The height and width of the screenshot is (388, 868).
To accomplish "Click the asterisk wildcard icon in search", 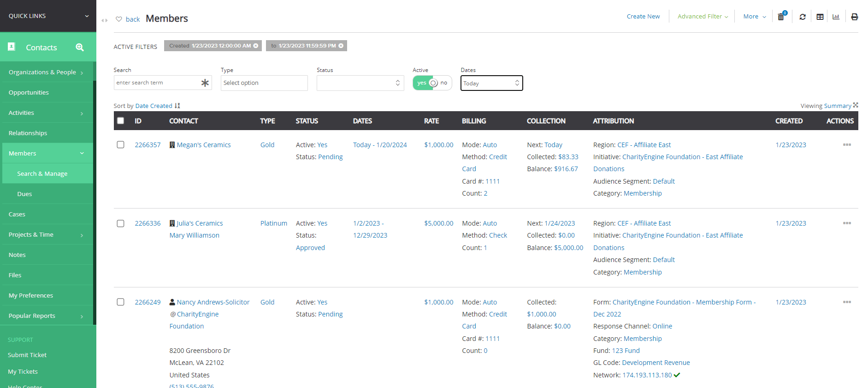I will 205,83.
